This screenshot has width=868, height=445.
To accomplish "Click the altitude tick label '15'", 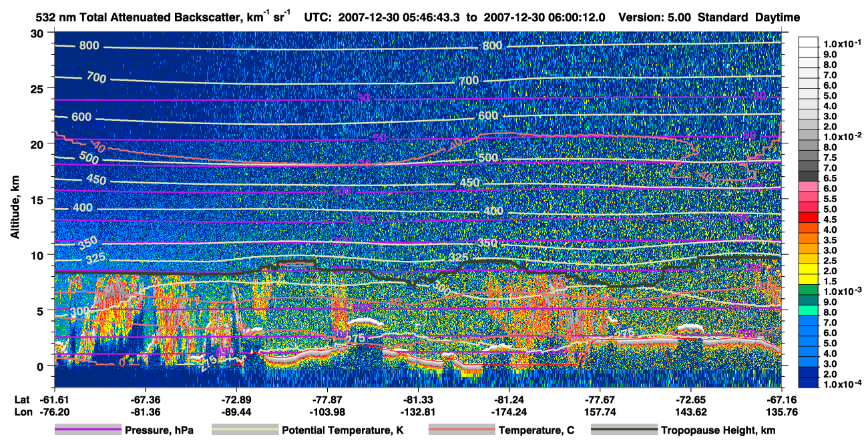I will [38, 199].
